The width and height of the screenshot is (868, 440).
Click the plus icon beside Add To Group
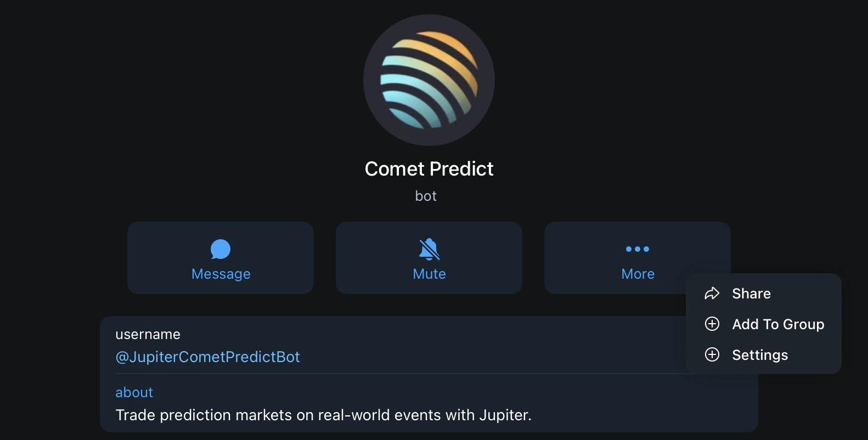tap(712, 324)
